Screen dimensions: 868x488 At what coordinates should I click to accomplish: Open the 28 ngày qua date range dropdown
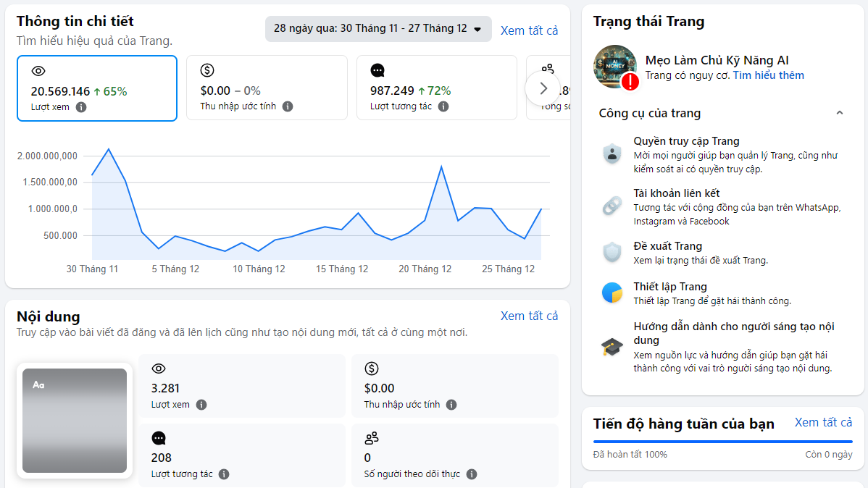pos(378,29)
